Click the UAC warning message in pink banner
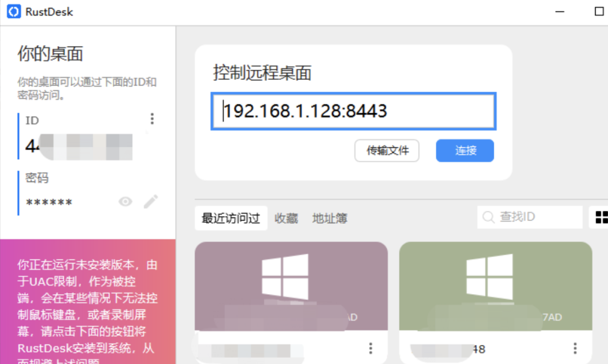The height and width of the screenshot is (364, 608). click(88, 310)
